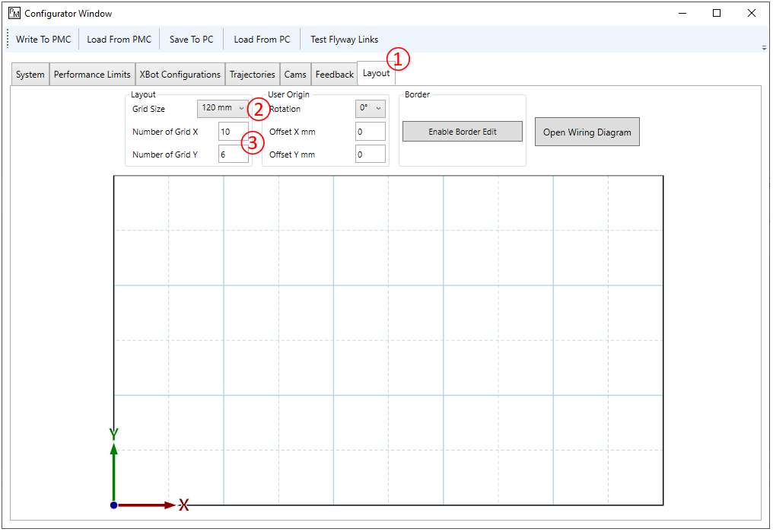The image size is (773, 532).
Task: Select the Trajectories tab
Action: point(252,74)
